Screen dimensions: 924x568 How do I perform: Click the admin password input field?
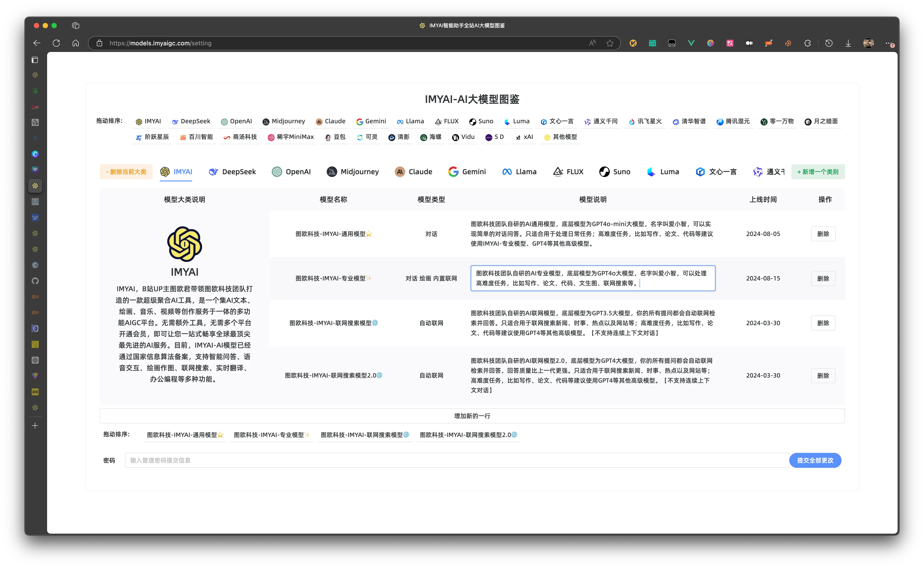click(457, 460)
